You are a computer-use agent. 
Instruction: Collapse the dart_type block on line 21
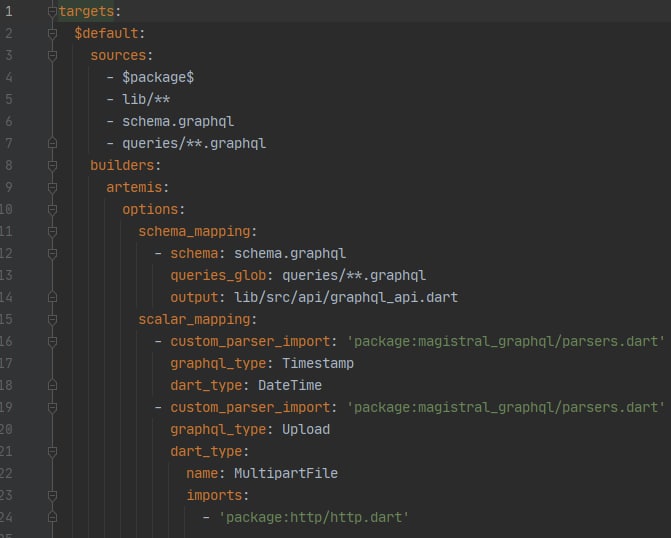(x=52, y=452)
